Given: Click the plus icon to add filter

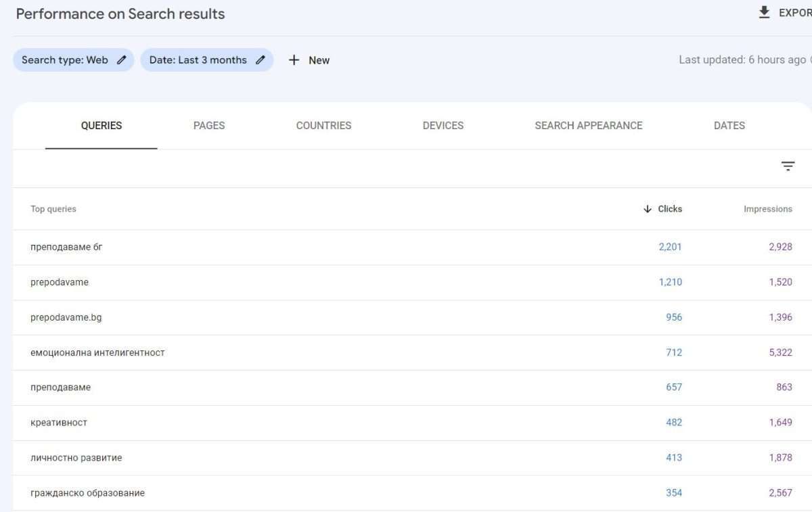Looking at the screenshot, I should coord(294,60).
